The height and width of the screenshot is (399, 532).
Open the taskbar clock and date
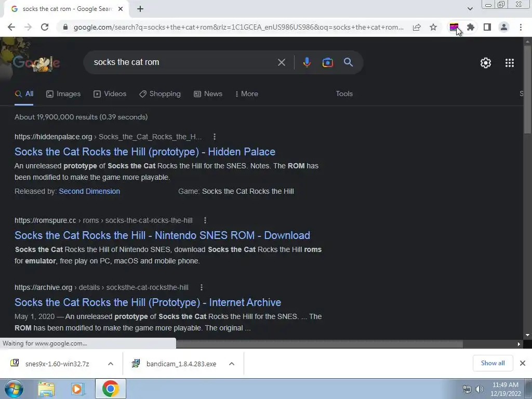(506, 389)
